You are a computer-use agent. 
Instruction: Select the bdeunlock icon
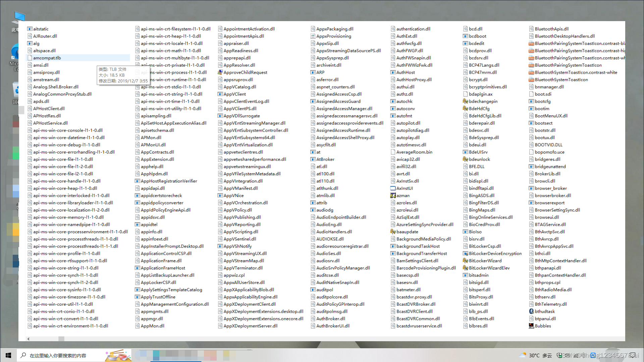[x=466, y=159]
